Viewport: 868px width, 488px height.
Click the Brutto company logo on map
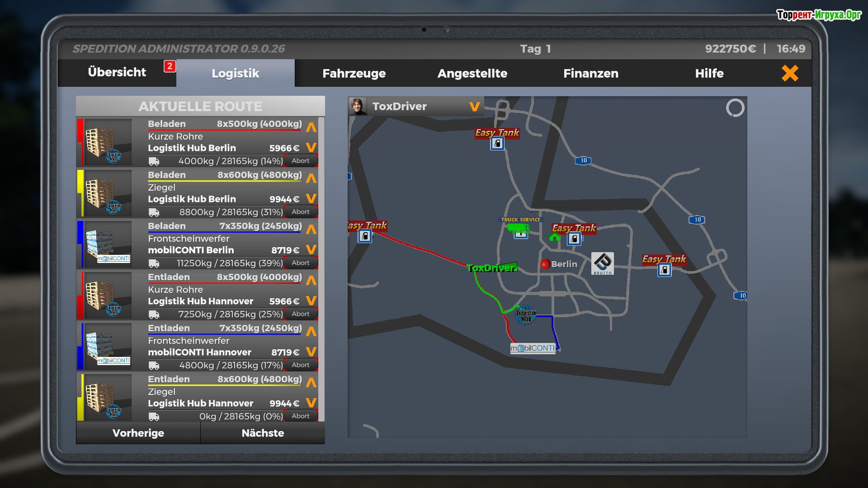pyautogui.click(x=602, y=263)
